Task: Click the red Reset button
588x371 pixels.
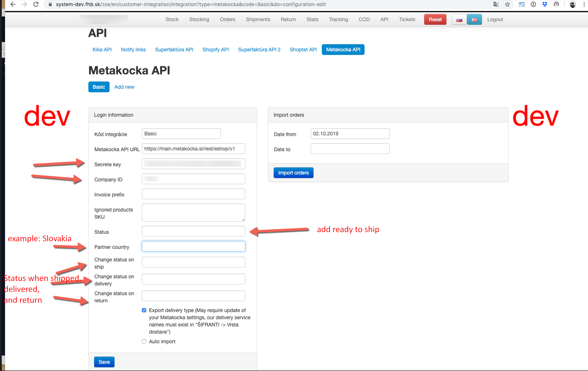Action: (x=435, y=20)
